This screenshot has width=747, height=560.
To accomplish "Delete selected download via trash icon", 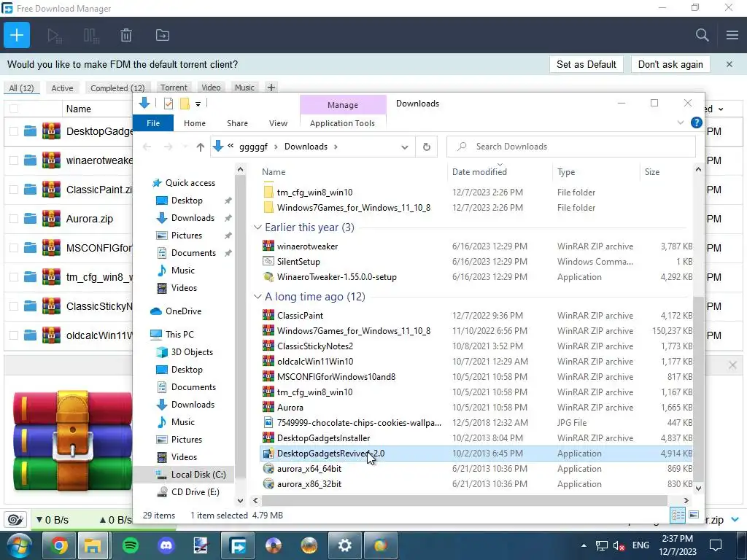I will [126, 36].
